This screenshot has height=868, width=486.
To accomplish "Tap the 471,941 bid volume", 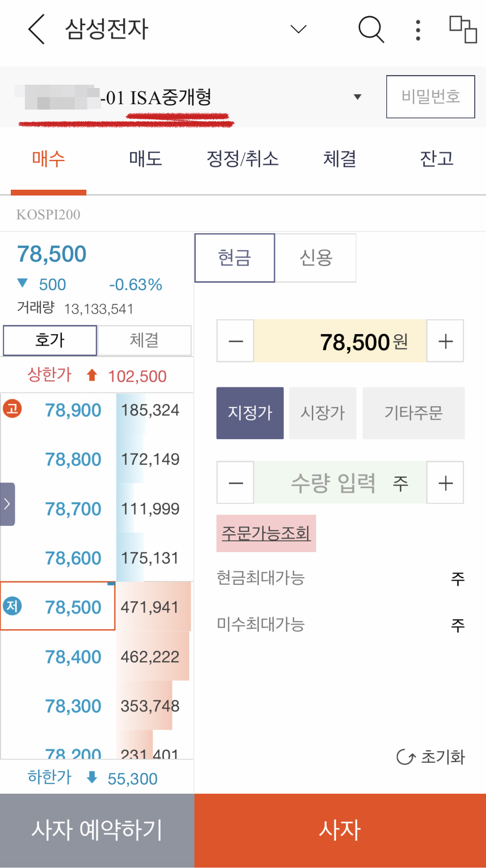I will 150,607.
